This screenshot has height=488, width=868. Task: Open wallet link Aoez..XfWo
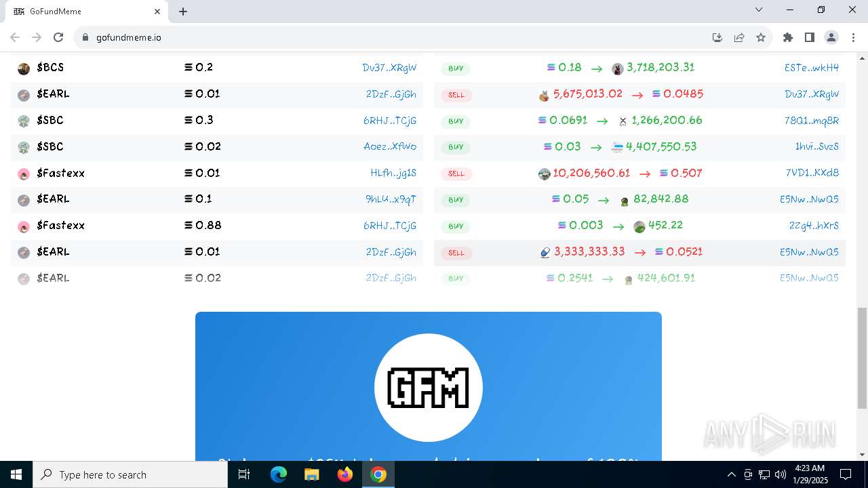[x=390, y=146]
